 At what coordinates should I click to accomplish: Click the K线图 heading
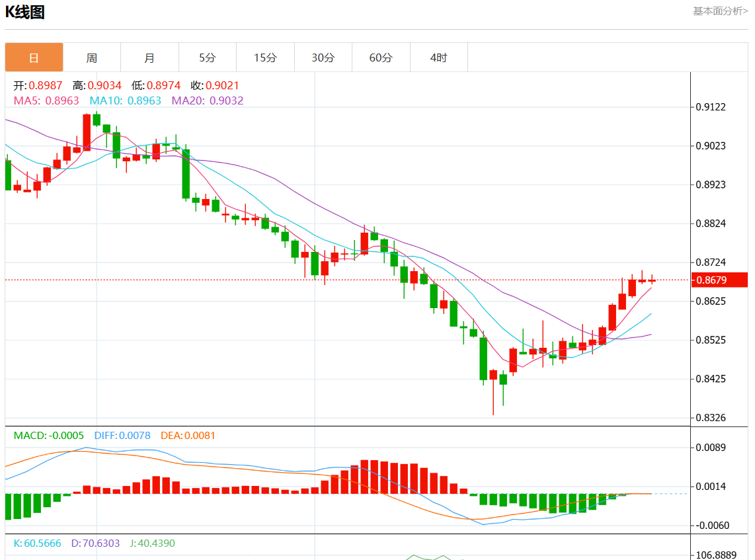click(25, 12)
